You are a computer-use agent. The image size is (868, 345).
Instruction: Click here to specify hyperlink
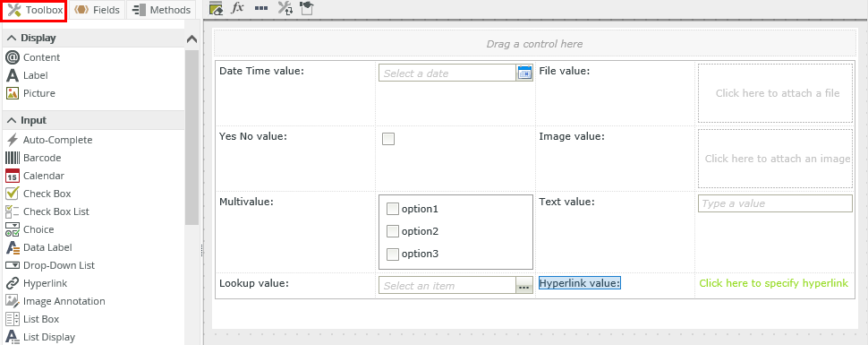pos(773,283)
